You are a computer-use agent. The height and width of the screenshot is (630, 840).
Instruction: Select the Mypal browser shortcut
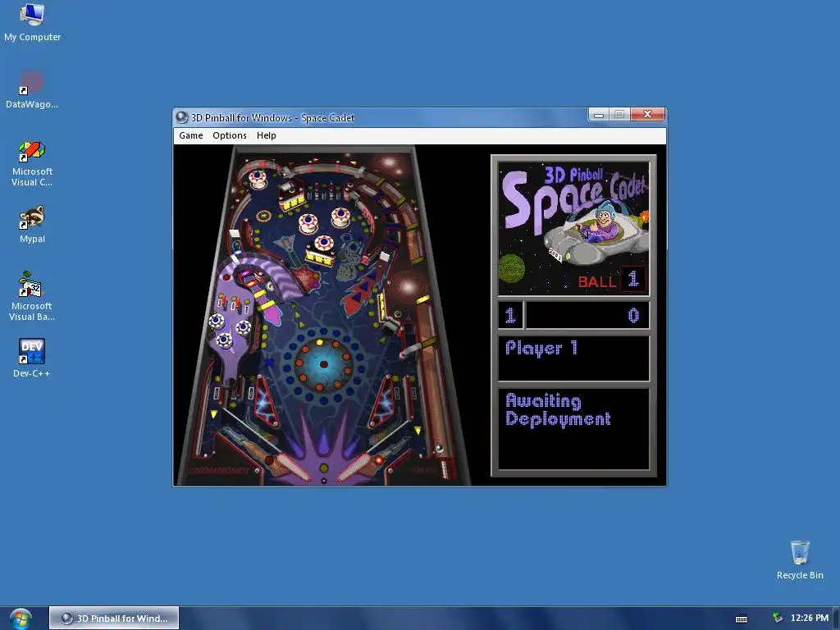pyautogui.click(x=32, y=225)
